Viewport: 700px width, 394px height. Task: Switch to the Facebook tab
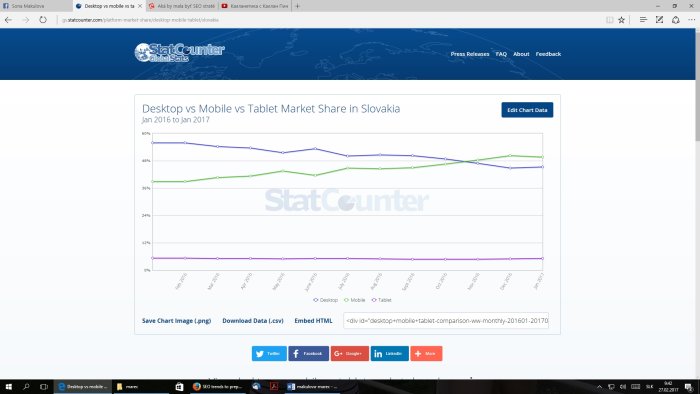pos(36,6)
